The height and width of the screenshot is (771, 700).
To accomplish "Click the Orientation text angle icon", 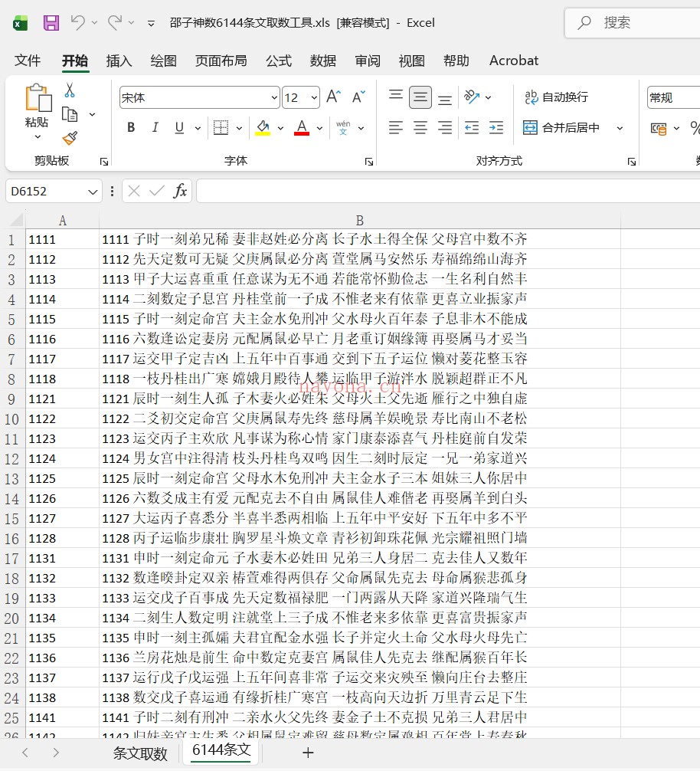I will [472, 97].
